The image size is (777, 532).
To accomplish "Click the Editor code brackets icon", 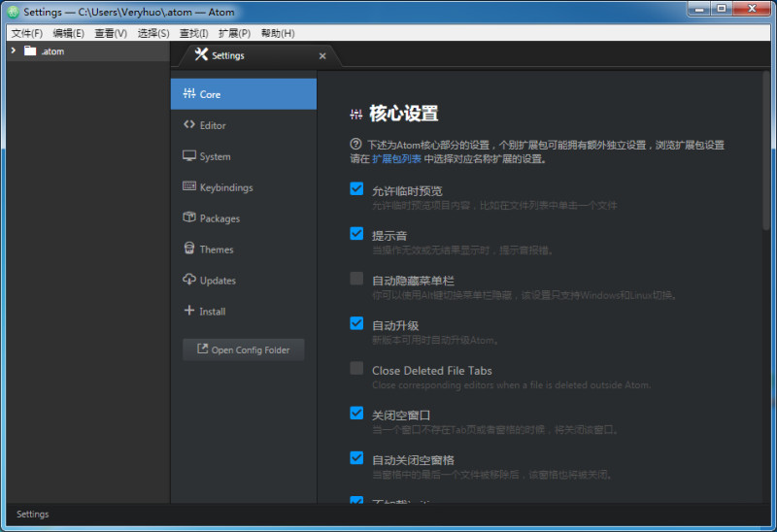I will [x=188, y=124].
